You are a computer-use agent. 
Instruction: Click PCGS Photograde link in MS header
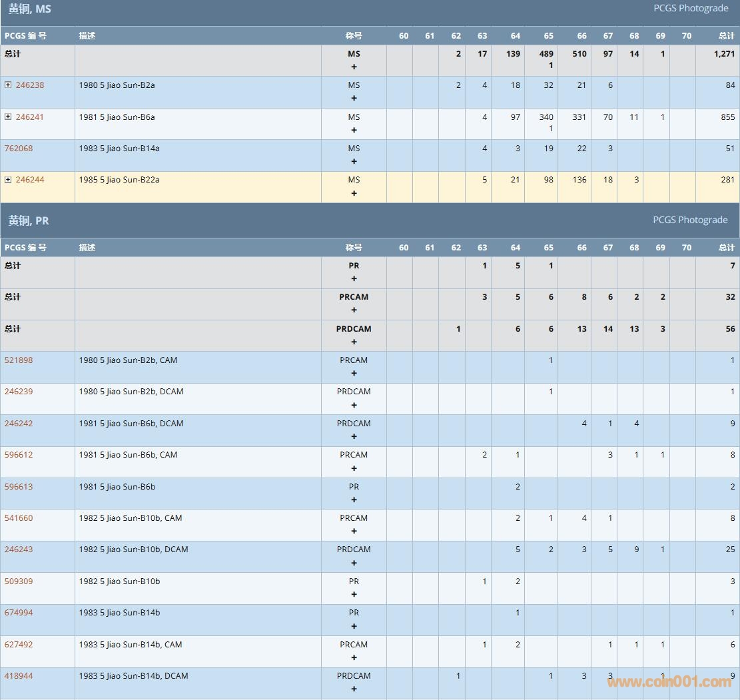click(x=691, y=9)
